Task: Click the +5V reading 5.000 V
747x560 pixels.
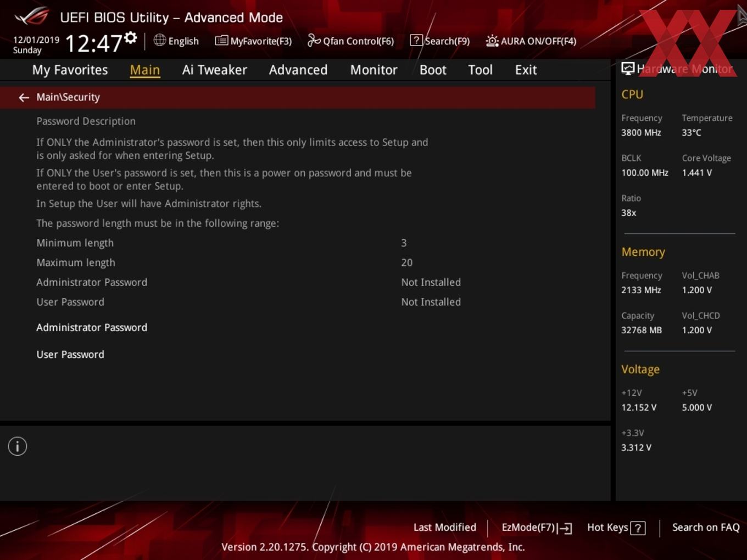Action: click(696, 407)
